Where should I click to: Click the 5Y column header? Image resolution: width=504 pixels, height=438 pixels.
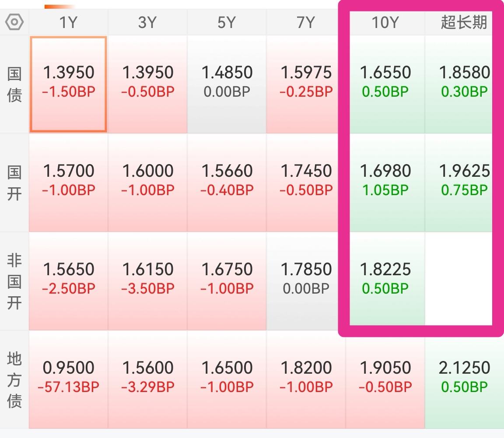pos(227,22)
